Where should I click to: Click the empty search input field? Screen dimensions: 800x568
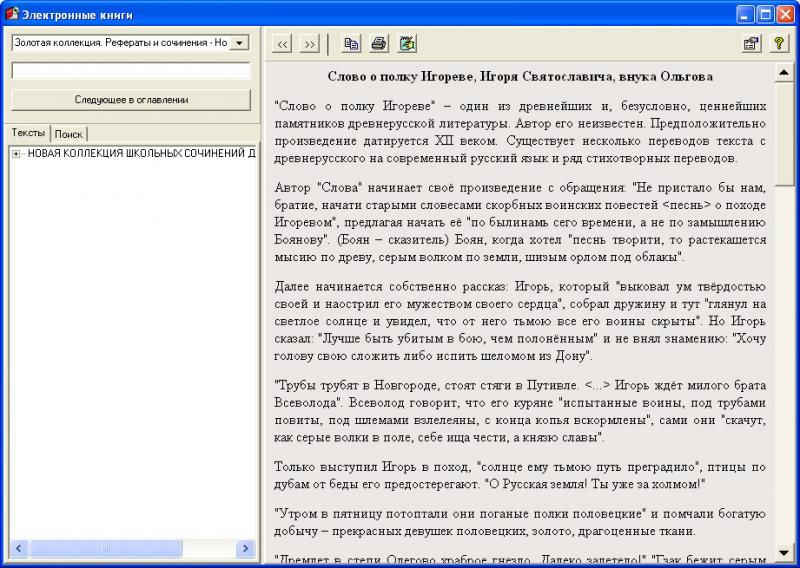pyautogui.click(x=131, y=71)
